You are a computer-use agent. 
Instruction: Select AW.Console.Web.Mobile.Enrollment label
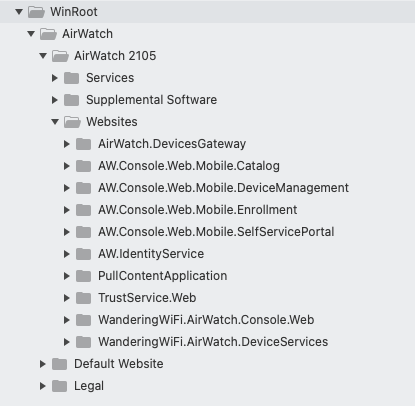tap(198, 210)
